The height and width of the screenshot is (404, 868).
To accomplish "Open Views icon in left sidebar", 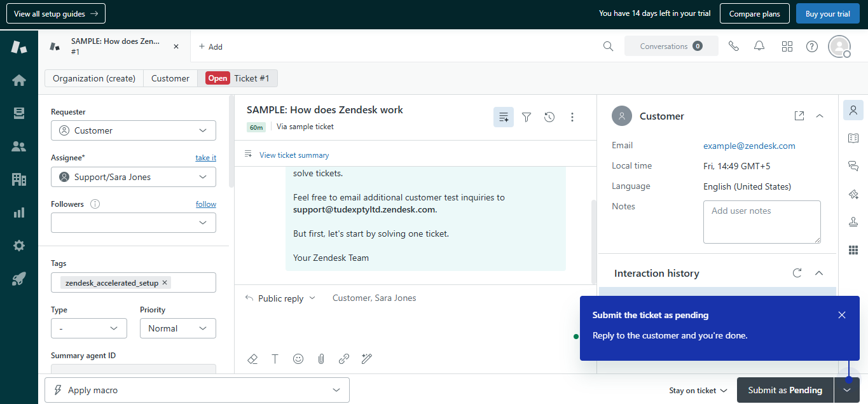I will 19,113.
